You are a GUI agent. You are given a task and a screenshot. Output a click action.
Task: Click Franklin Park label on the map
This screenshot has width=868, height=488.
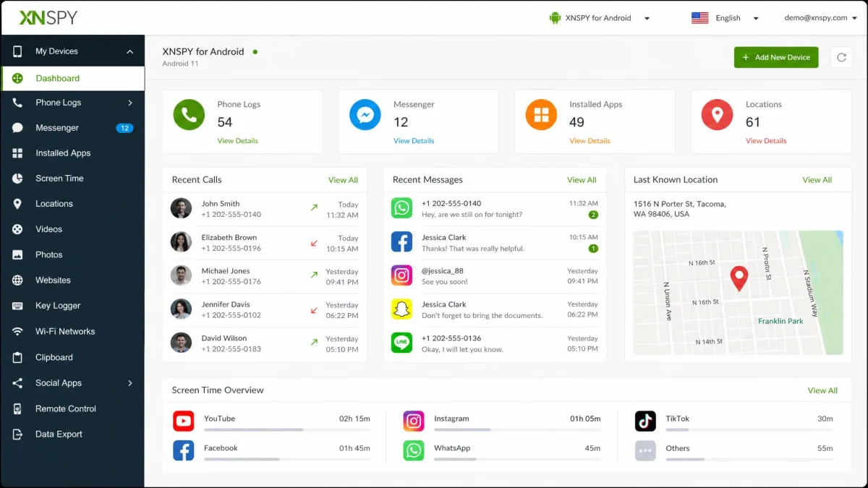pos(780,321)
